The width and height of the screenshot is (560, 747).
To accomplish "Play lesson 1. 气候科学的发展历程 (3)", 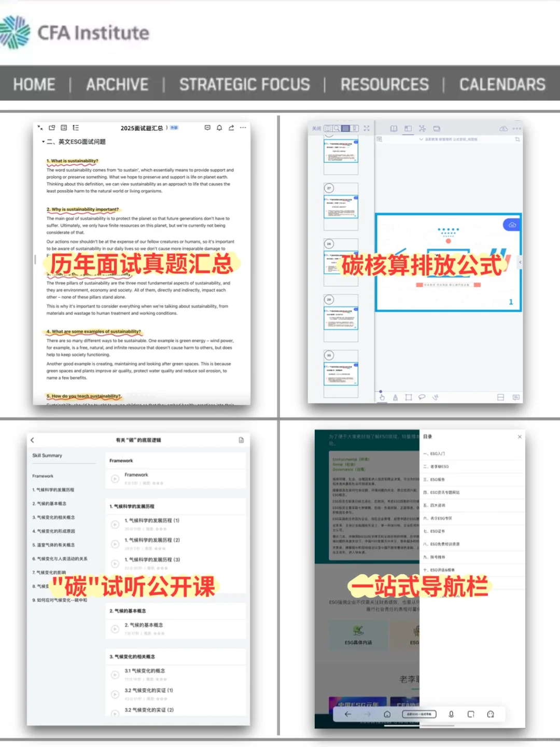I will coord(115,564).
